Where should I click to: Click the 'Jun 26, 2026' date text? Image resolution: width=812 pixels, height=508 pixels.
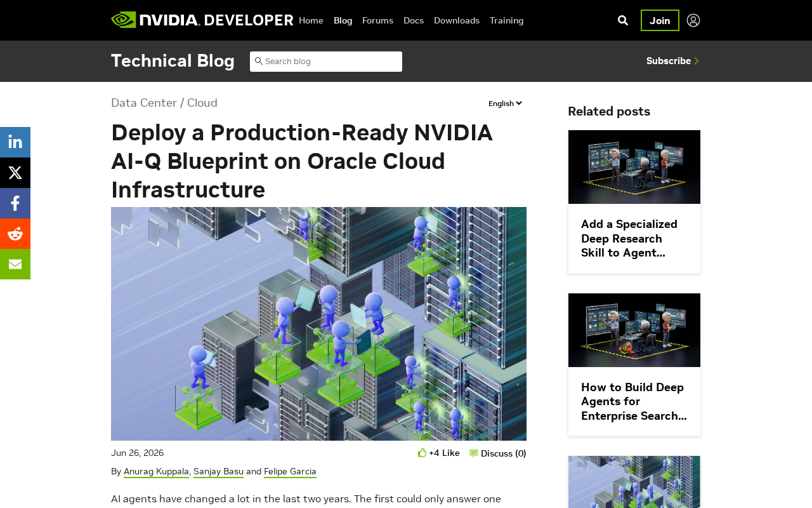click(137, 453)
